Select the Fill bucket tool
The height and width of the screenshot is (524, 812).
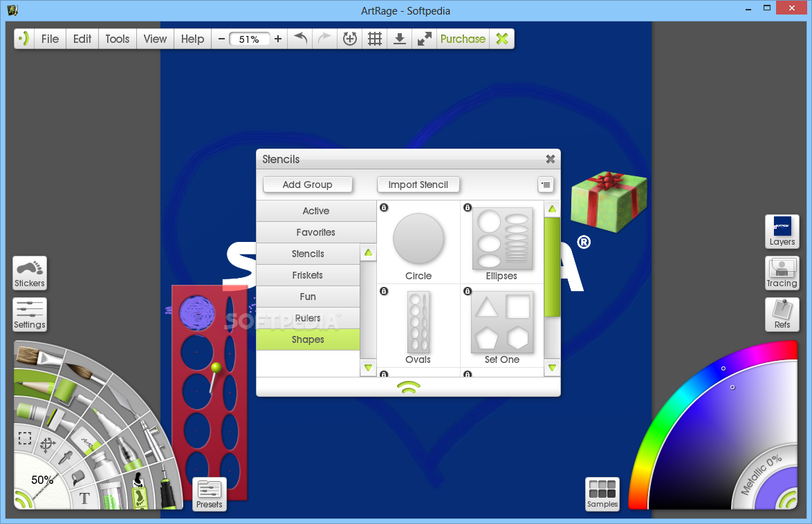click(77, 477)
